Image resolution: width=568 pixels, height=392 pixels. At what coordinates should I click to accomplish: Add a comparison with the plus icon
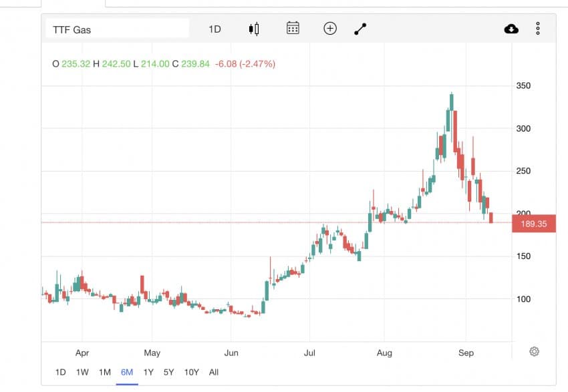tap(329, 29)
